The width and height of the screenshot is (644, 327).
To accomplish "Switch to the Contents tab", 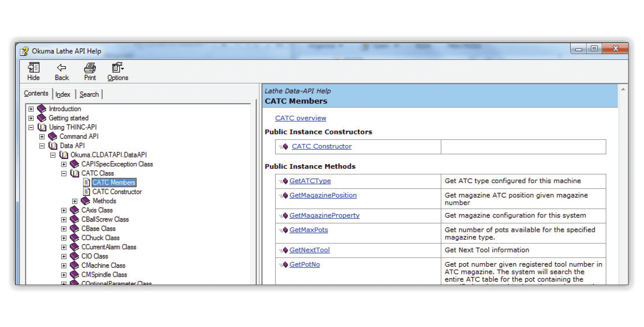I will (36, 94).
